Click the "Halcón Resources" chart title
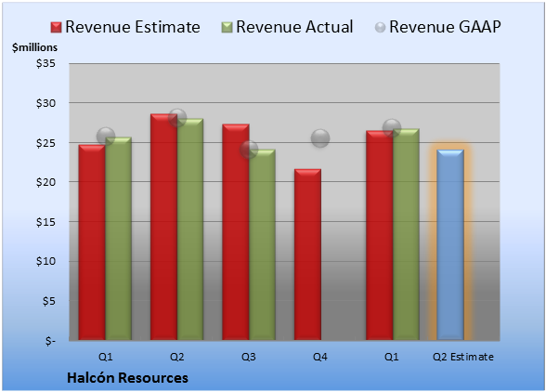 coord(127,378)
